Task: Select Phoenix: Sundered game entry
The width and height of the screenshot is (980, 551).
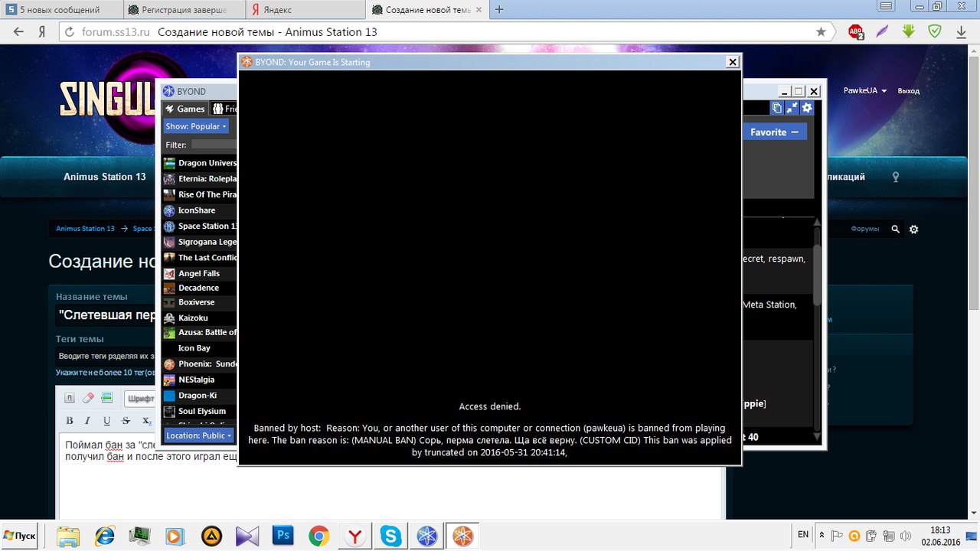Action: [200, 364]
